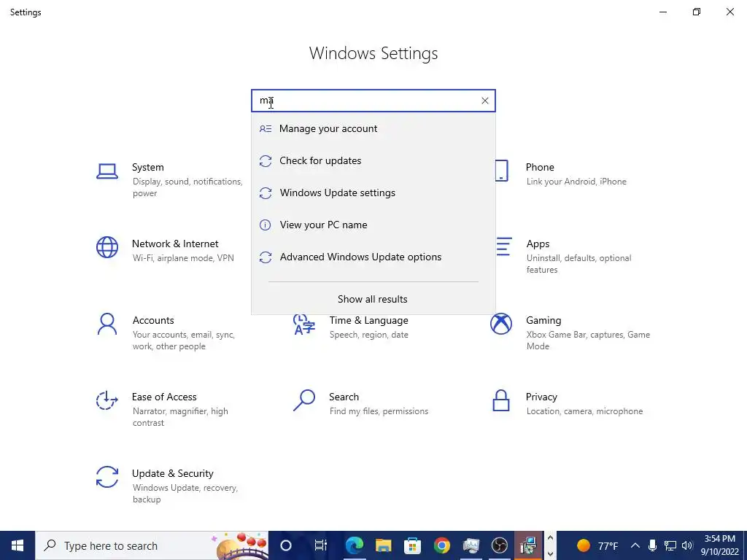
Task: Launch Google Chrome from taskbar
Action: click(x=441, y=545)
